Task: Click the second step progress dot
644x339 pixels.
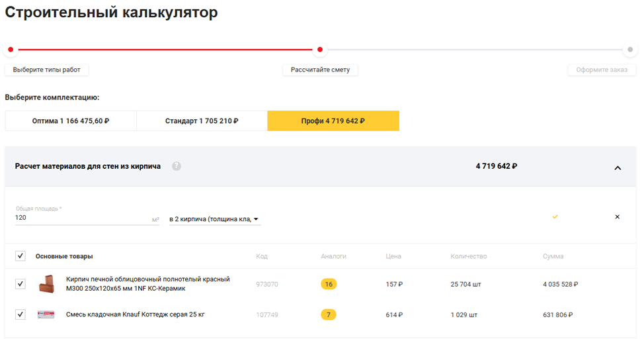Action: (x=320, y=50)
